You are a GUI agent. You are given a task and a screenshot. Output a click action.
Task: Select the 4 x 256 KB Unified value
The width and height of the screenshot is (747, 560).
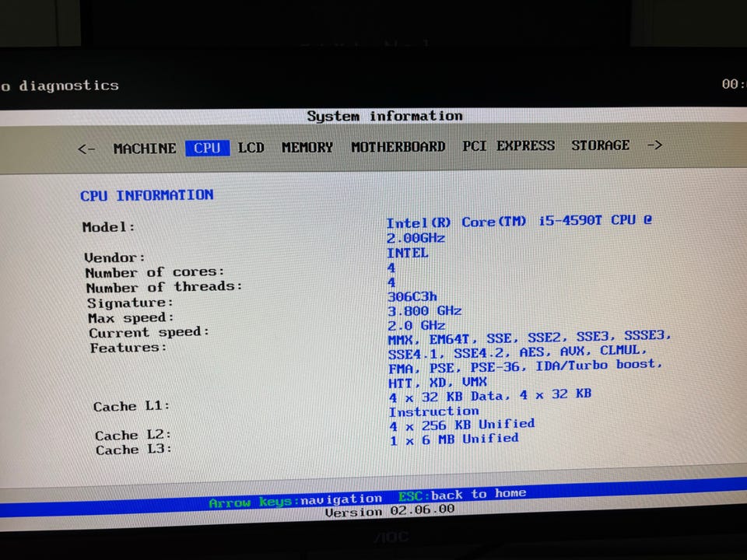point(462,425)
